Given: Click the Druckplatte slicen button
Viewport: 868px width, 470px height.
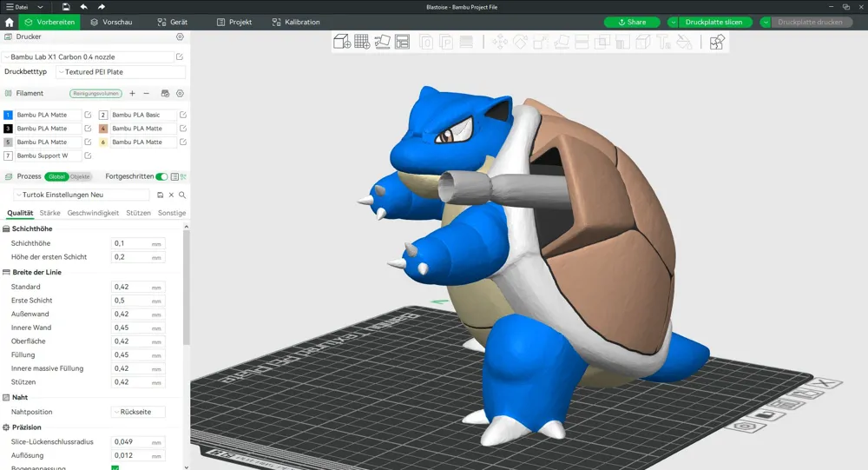Looking at the screenshot, I should click(x=714, y=23).
